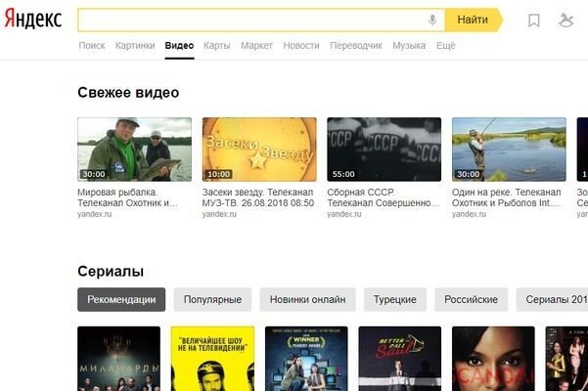Click yandex.ru source under Один на реке
Viewport: 588px width, 391px height.
469,214
